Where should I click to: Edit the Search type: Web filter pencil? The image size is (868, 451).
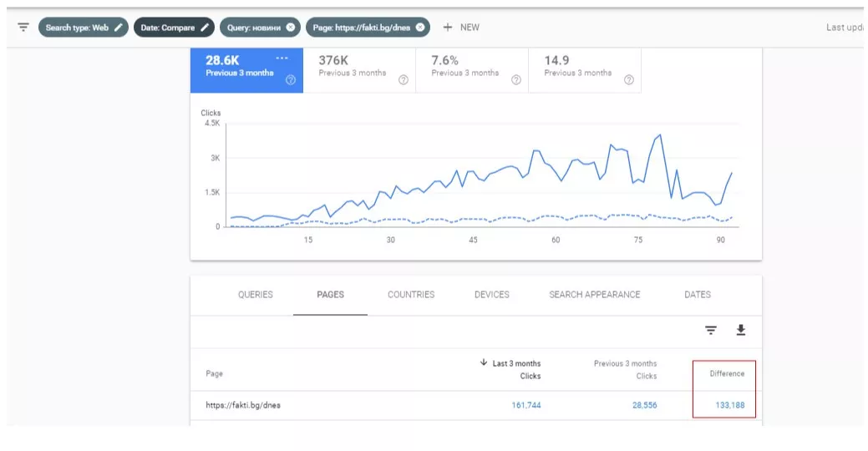(119, 27)
